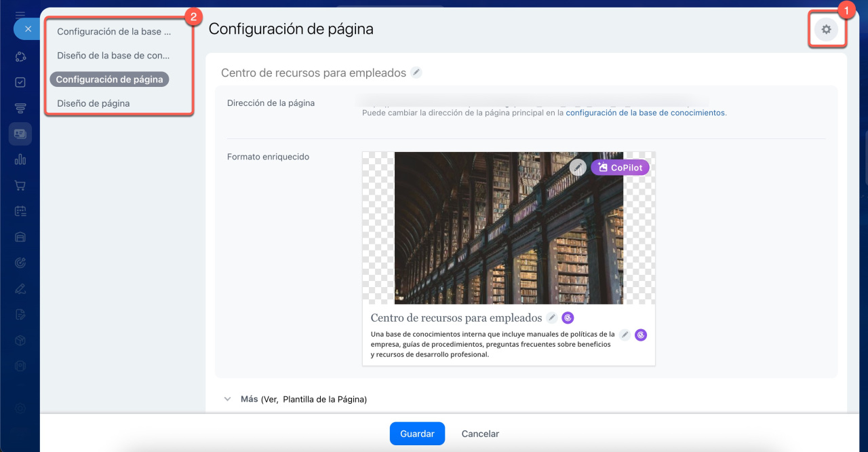
Task: Open 'configuración de la base de conocimientos' link
Action: 645,113
